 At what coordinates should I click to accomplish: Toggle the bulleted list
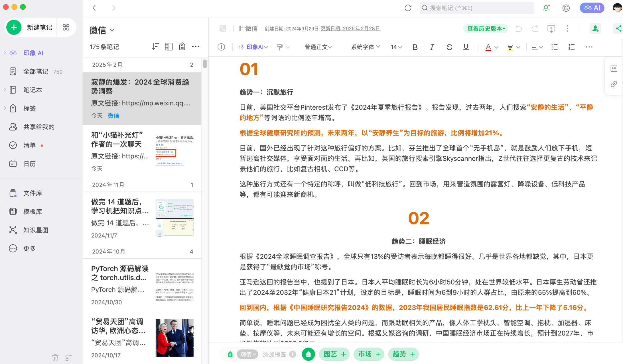pos(555,47)
